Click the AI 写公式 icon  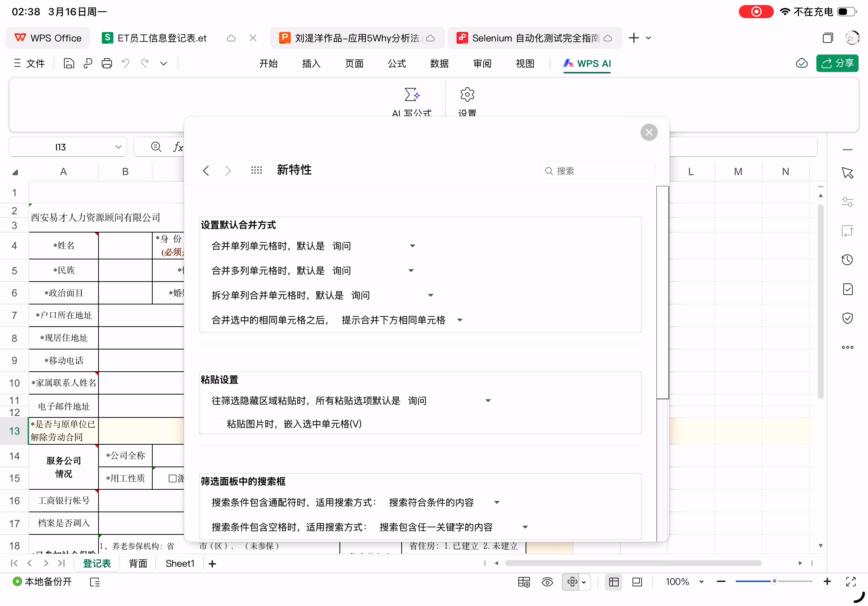(412, 95)
